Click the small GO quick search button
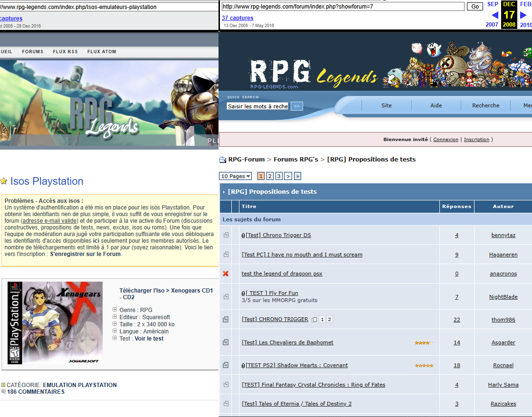Screen dimensions: 532x417 coord(297,106)
